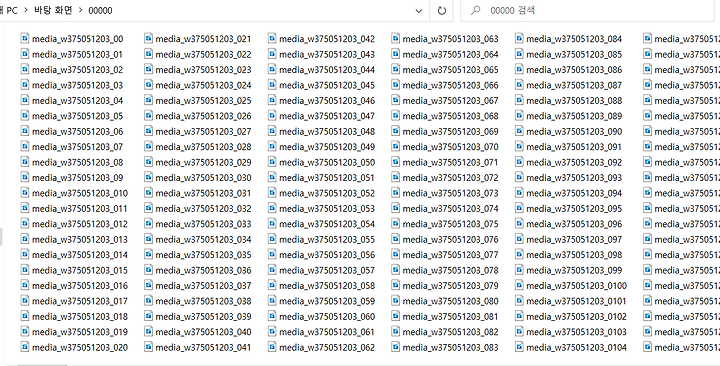Select file name media_w375051203_099
The width and height of the screenshot is (720, 366).
pos(574,270)
